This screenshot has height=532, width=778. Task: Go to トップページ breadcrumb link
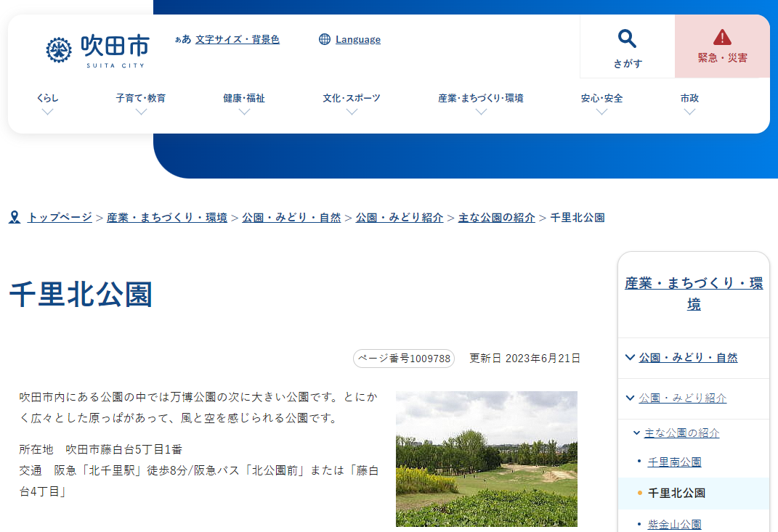60,217
